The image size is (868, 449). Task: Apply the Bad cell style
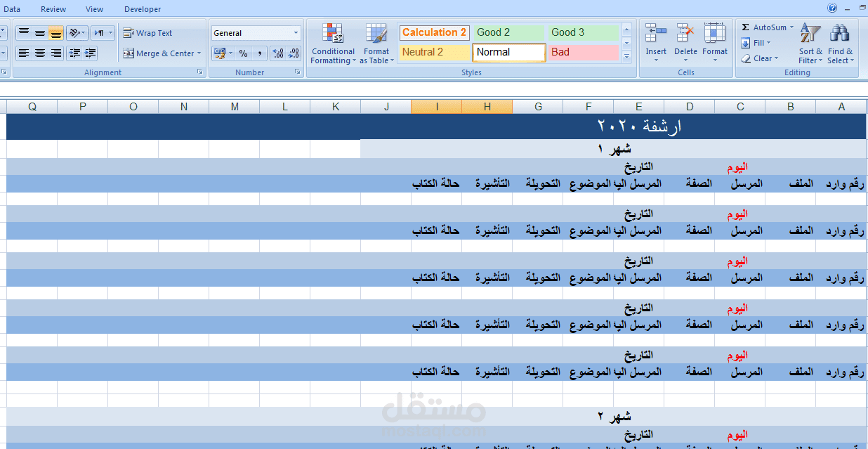click(584, 52)
